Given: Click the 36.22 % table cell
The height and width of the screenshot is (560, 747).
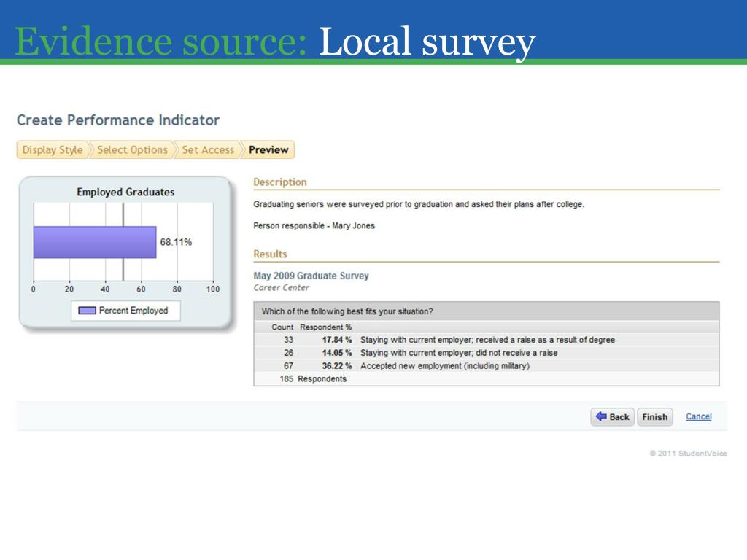Looking at the screenshot, I should point(337,366).
